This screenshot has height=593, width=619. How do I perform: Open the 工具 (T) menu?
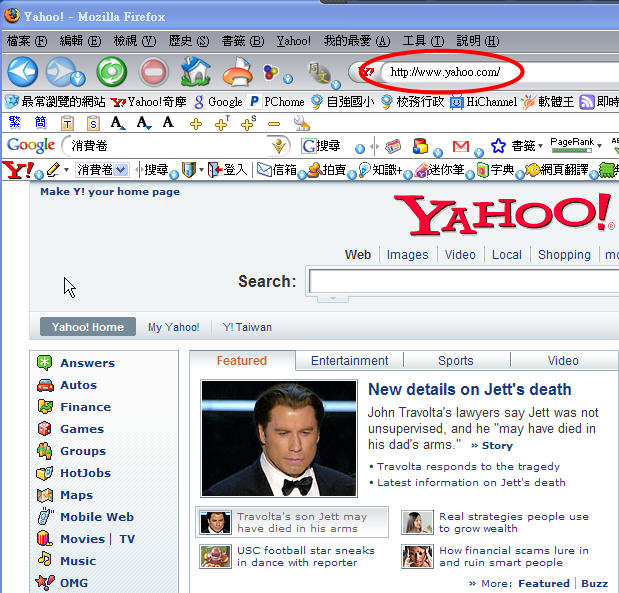(x=423, y=41)
